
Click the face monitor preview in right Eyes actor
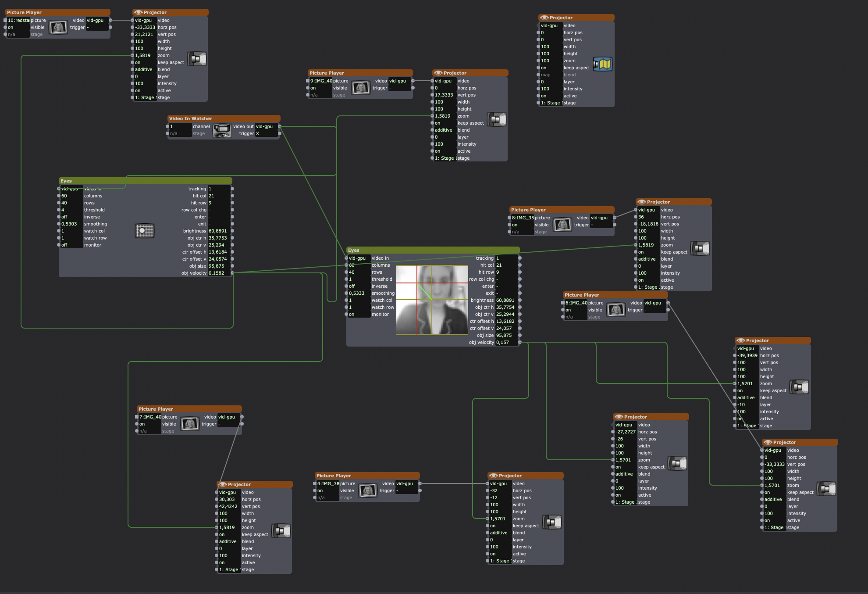click(x=432, y=300)
